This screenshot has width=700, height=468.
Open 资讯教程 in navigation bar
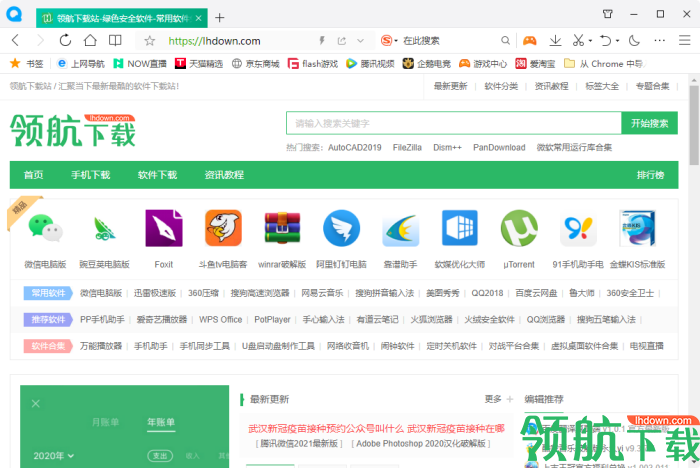click(x=224, y=175)
